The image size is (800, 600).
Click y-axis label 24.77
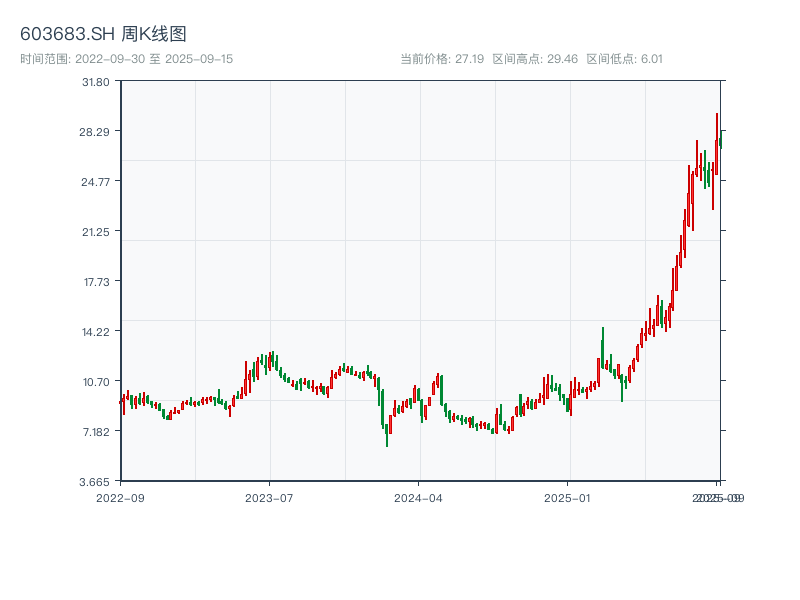pyautogui.click(x=95, y=182)
